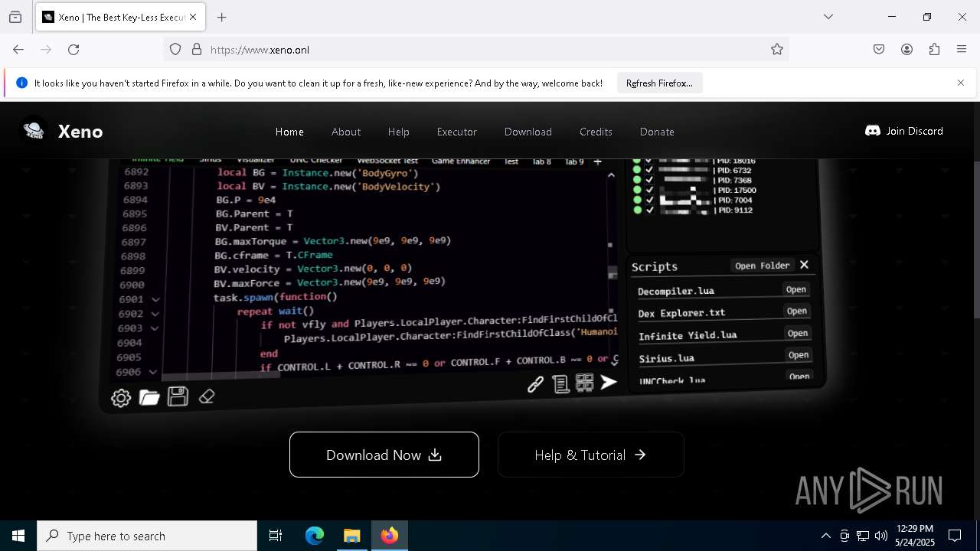
Task: Dismiss the Firefox refresh notification bar
Action: coord(961,83)
